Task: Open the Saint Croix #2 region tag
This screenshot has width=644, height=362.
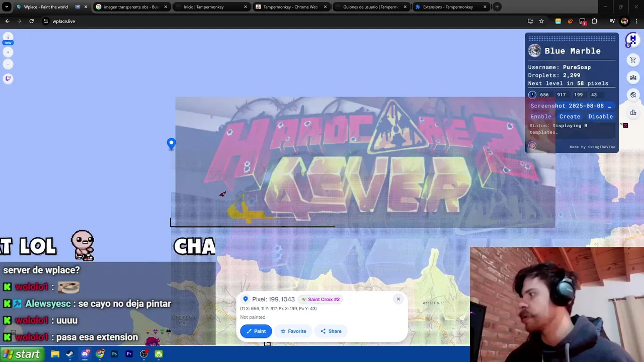Action: [320, 299]
